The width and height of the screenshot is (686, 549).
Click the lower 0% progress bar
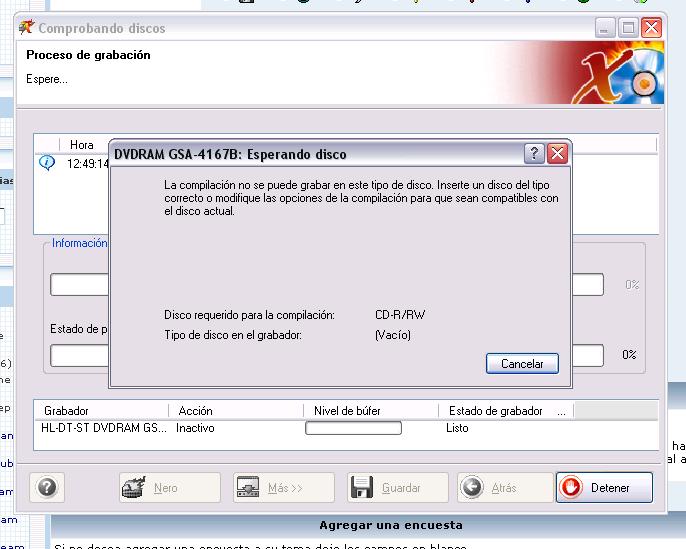588,355
